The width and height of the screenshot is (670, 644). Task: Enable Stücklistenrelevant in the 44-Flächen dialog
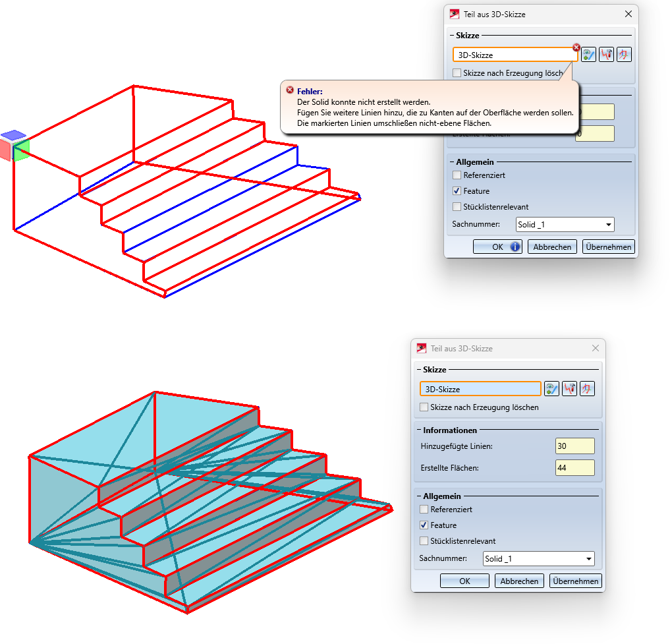(424, 541)
